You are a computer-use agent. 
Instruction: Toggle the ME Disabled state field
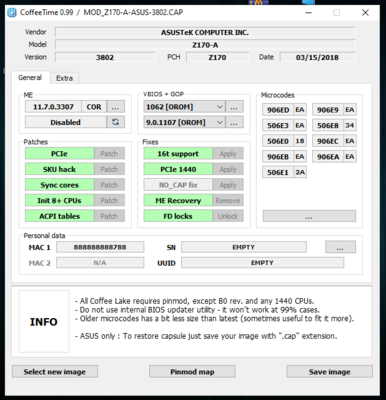coord(66,122)
